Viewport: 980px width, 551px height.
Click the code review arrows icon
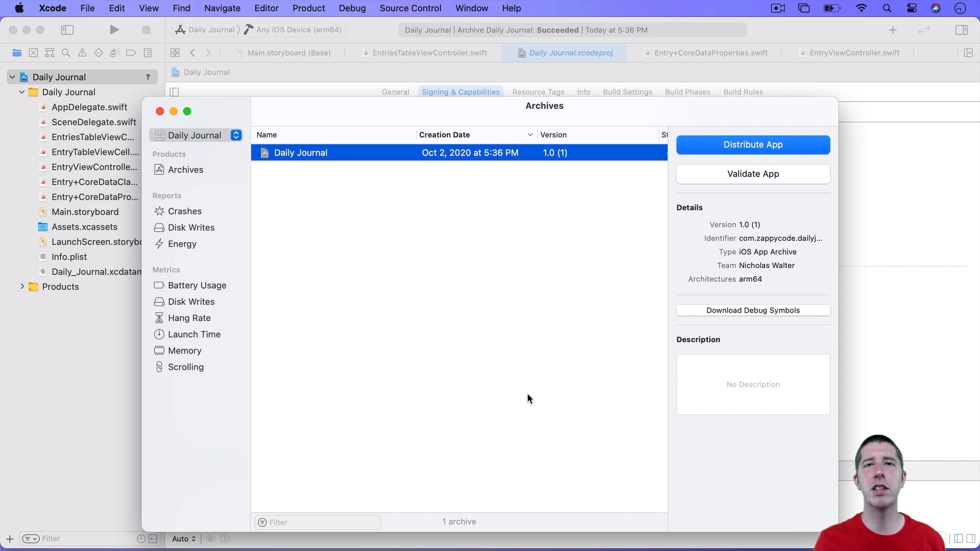[x=924, y=30]
